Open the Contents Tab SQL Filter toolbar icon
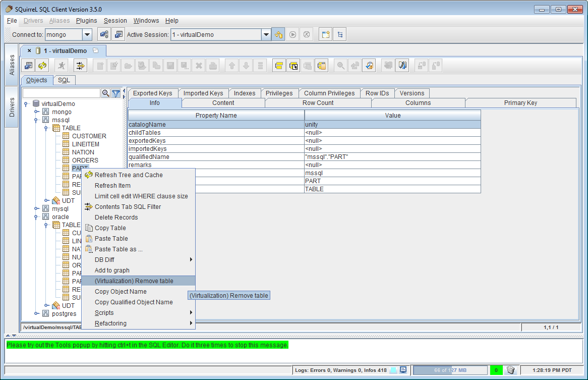 pyautogui.click(x=80, y=66)
